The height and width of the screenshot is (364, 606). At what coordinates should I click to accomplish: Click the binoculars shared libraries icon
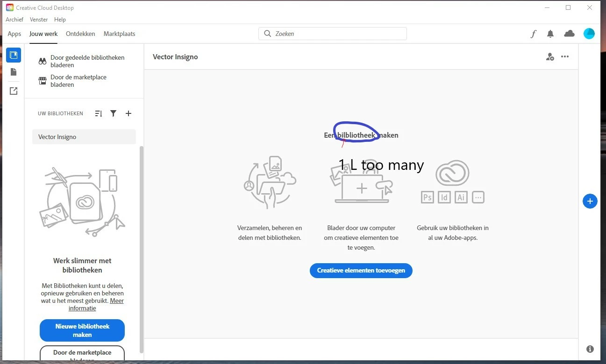tap(43, 61)
